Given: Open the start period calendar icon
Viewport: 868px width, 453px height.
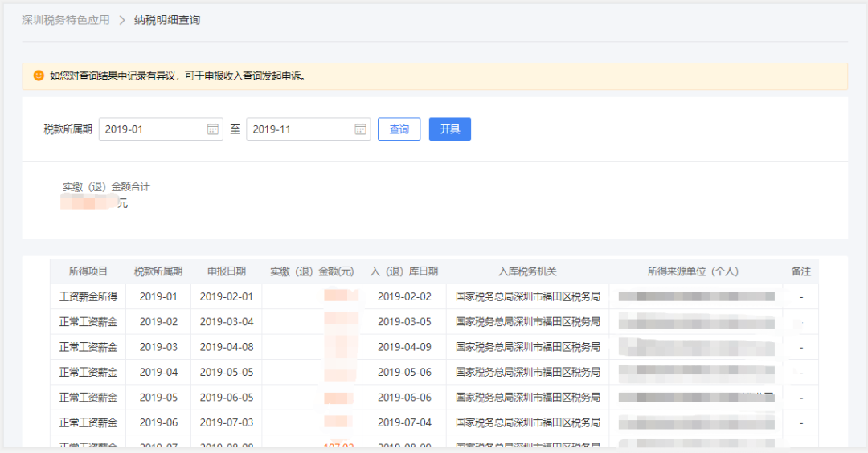Looking at the screenshot, I should click(x=212, y=129).
